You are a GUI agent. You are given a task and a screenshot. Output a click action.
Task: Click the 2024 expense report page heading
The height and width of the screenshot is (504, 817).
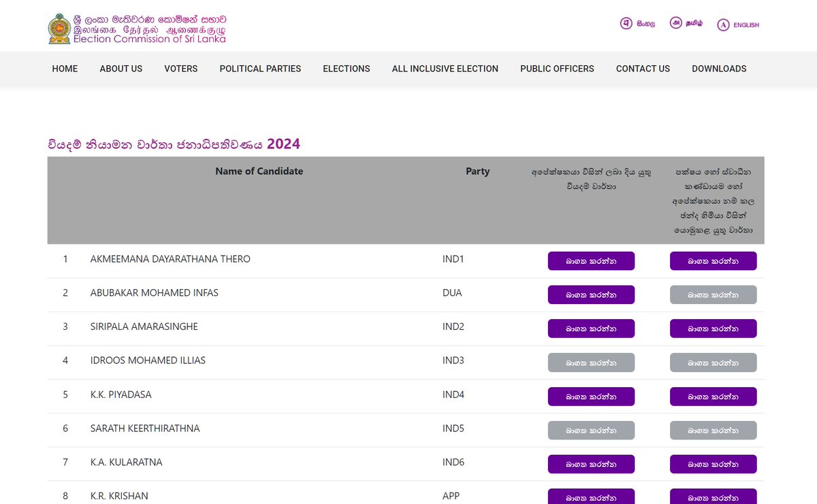[x=174, y=144]
